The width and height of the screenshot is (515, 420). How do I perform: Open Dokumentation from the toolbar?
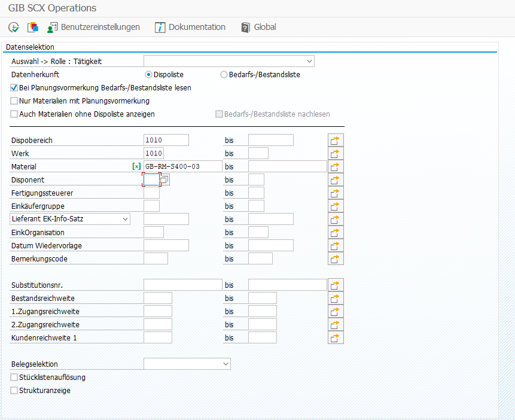(x=190, y=28)
